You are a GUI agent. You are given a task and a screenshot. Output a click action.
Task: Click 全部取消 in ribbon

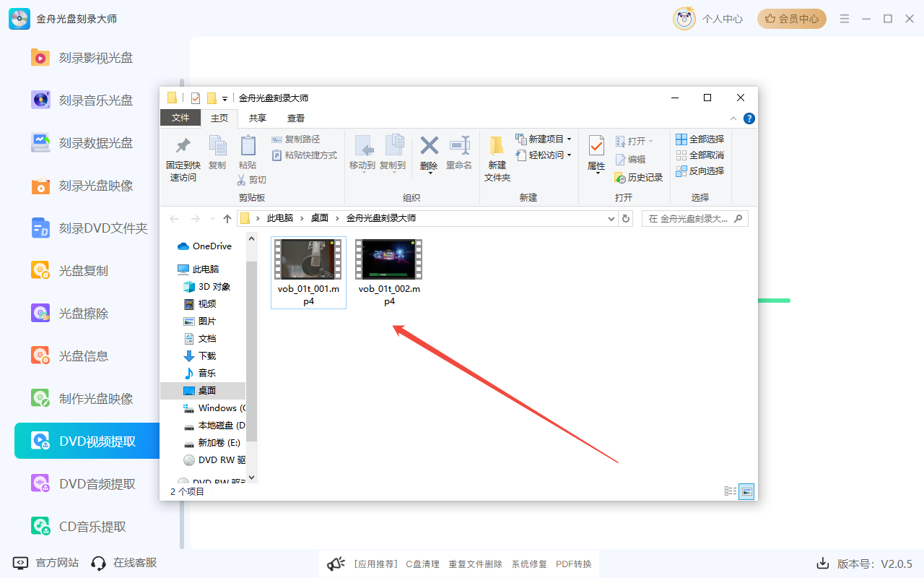pos(699,155)
